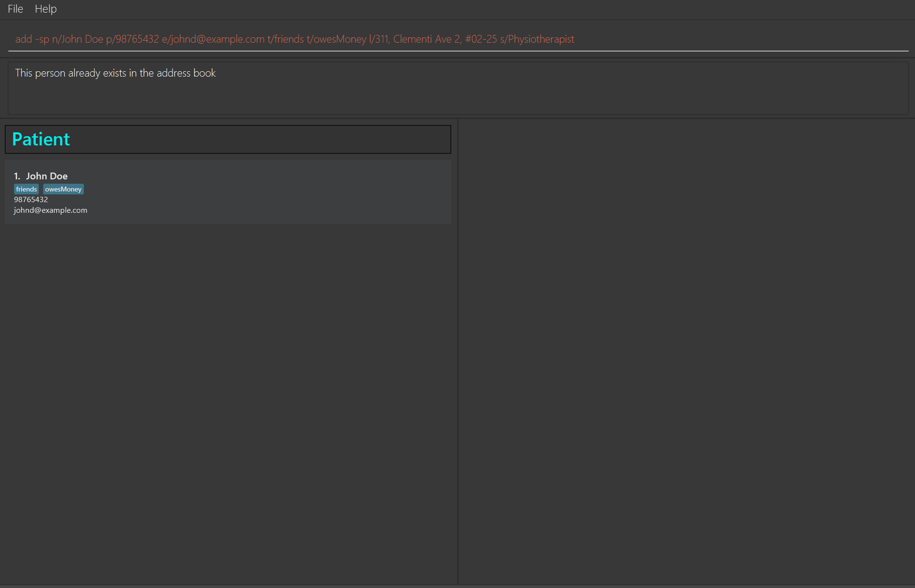Screen dimensions: 915x588
Task: Select patient name '1. John Doe'
Action: pyautogui.click(x=41, y=176)
